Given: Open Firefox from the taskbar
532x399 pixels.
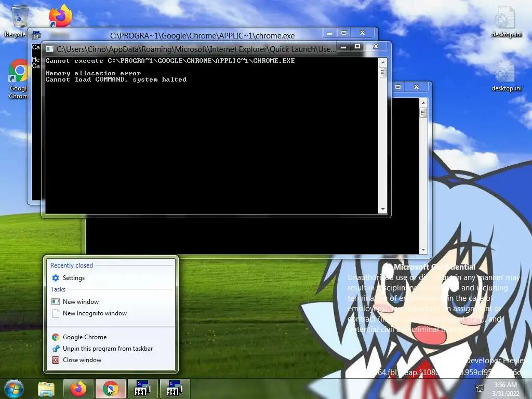Looking at the screenshot, I should pyautogui.click(x=78, y=389).
